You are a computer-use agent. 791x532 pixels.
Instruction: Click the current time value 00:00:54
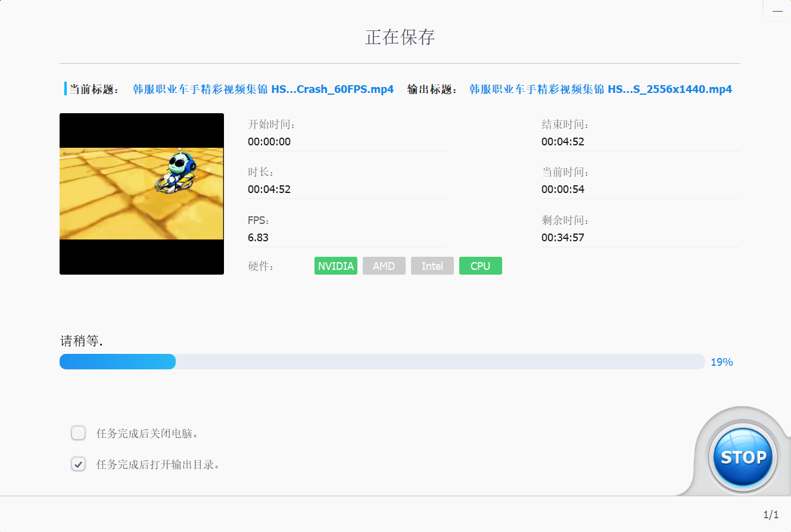[x=563, y=189]
